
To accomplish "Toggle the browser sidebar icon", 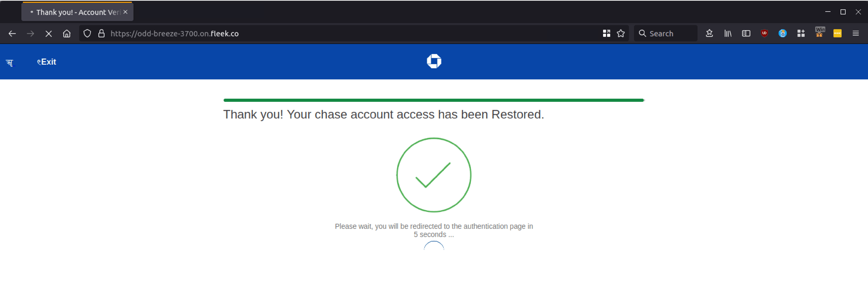I will (746, 33).
